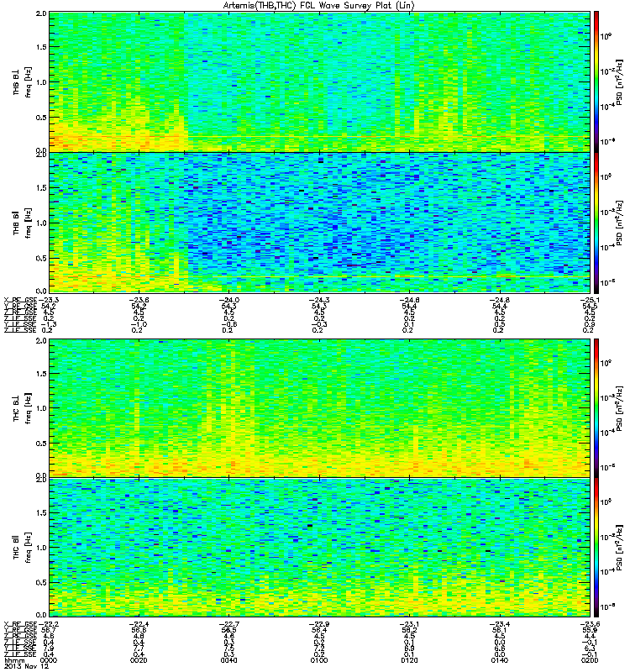Click the '55.9' Y_RE_GSE value under THC
This screenshot has height=672, width=630.
pos(590,630)
